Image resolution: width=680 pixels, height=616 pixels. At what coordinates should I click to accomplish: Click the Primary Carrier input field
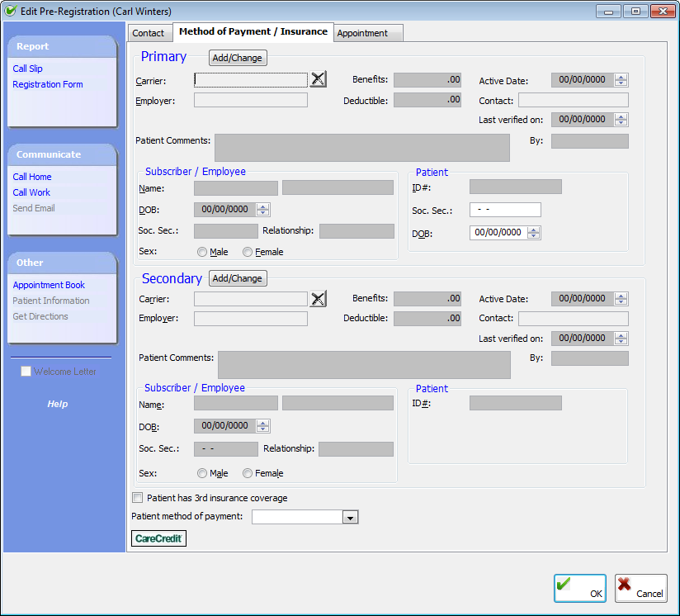click(x=251, y=80)
